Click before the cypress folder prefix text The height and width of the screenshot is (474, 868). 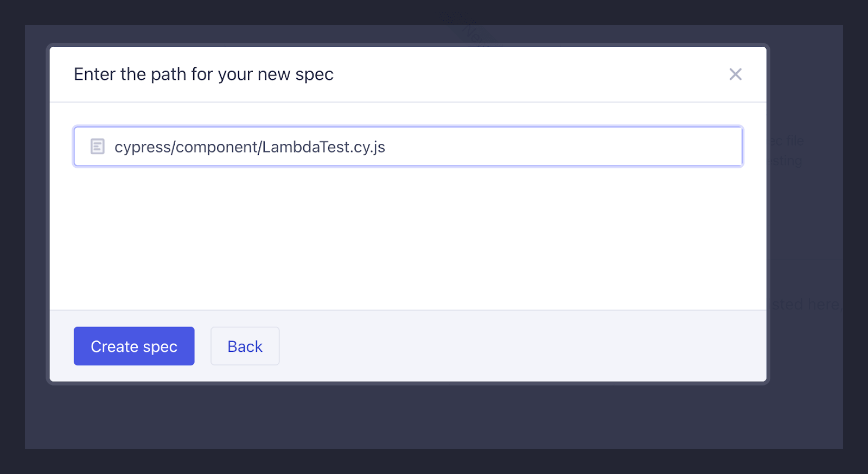coord(115,147)
